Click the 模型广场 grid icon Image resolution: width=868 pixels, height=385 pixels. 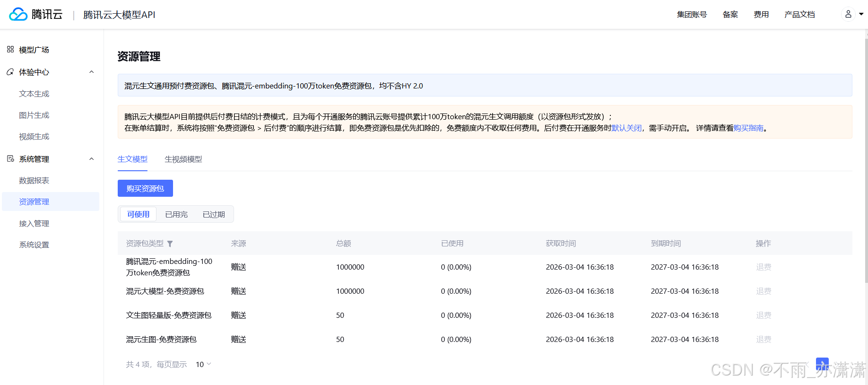coord(10,49)
